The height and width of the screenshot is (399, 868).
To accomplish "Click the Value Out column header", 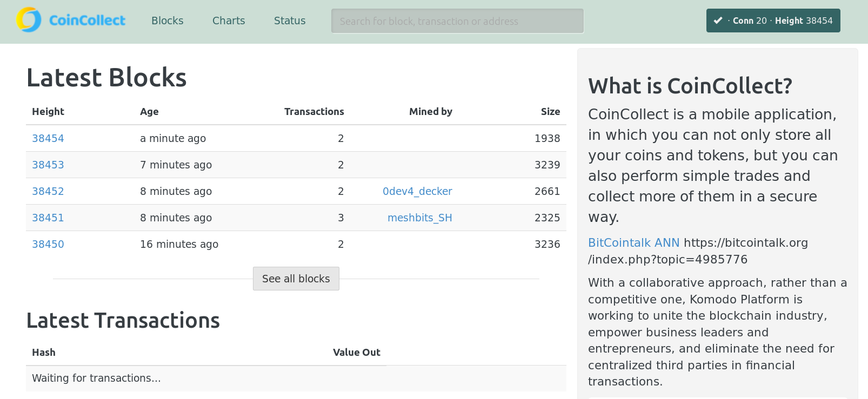I will click(357, 353).
